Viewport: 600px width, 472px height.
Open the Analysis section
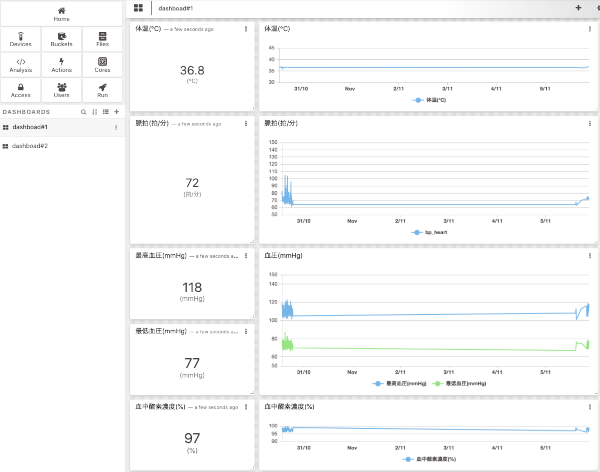point(21,65)
